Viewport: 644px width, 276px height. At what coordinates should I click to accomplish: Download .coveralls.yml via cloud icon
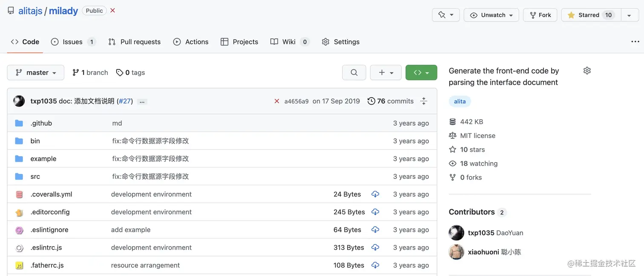coord(375,194)
